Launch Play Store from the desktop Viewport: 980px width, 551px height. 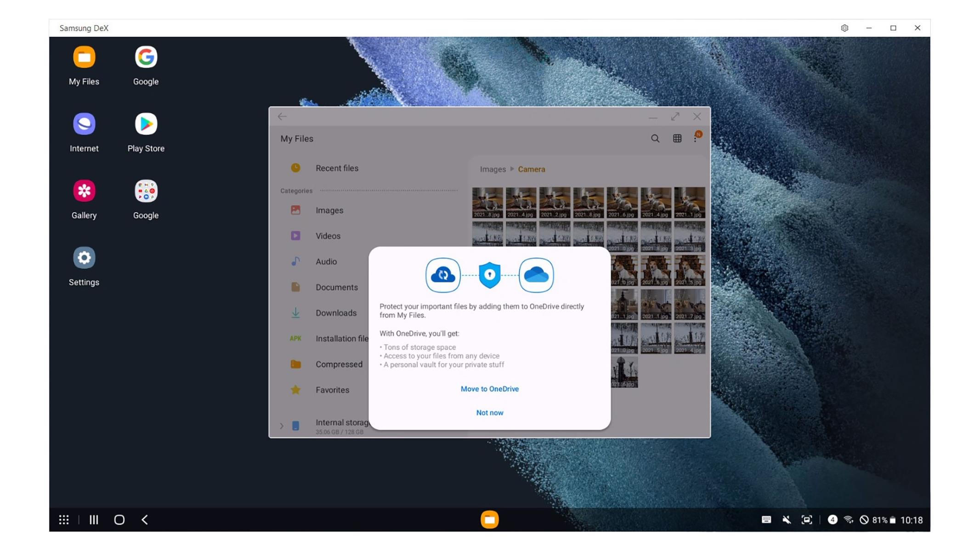[x=146, y=124]
